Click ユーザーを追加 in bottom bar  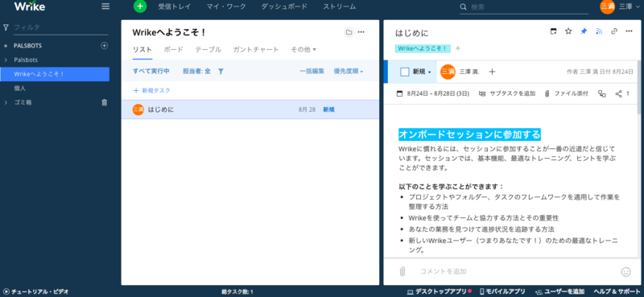coord(559,291)
